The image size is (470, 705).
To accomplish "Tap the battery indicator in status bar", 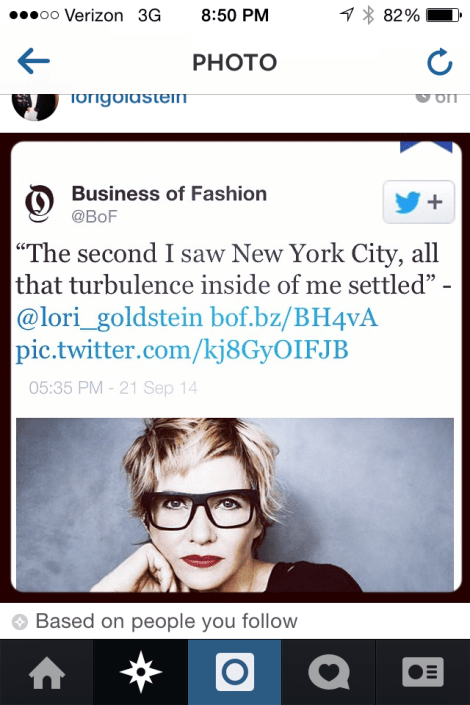I will pyautogui.click(x=443, y=15).
